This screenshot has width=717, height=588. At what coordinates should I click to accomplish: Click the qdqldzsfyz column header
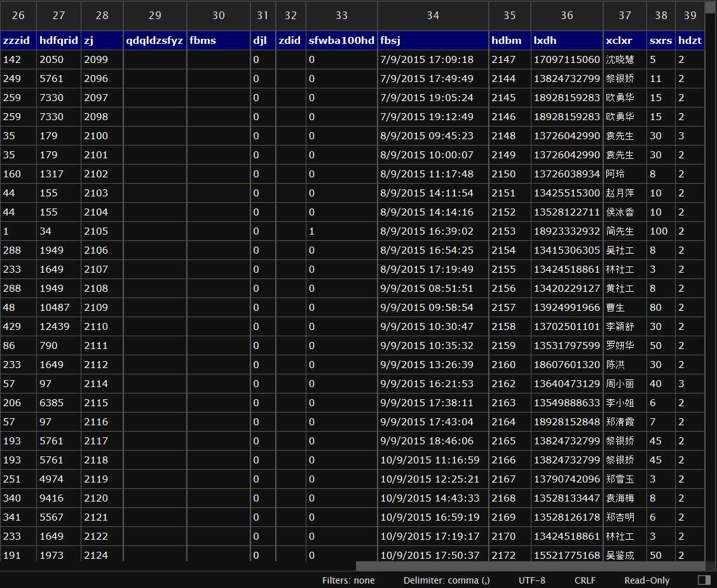pos(154,40)
